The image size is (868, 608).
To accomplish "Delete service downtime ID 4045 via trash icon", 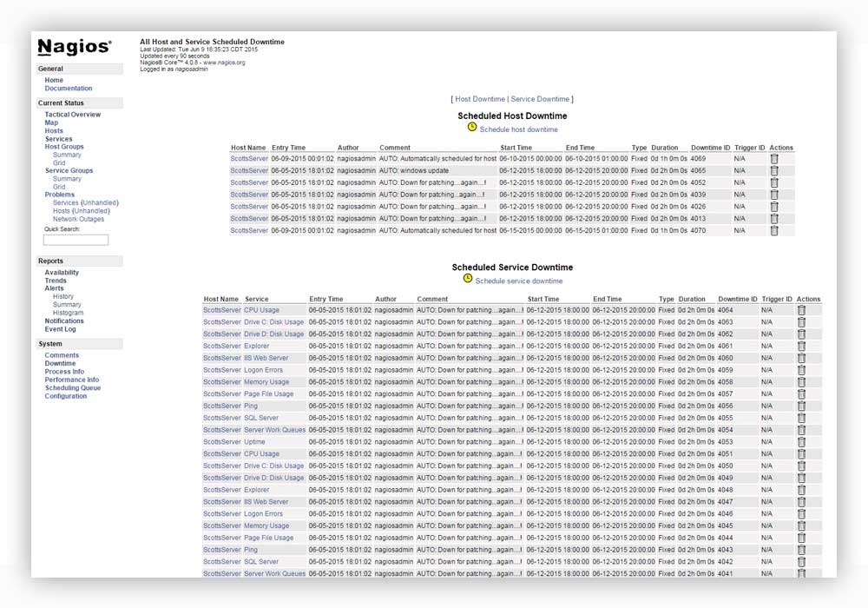I will [801, 526].
